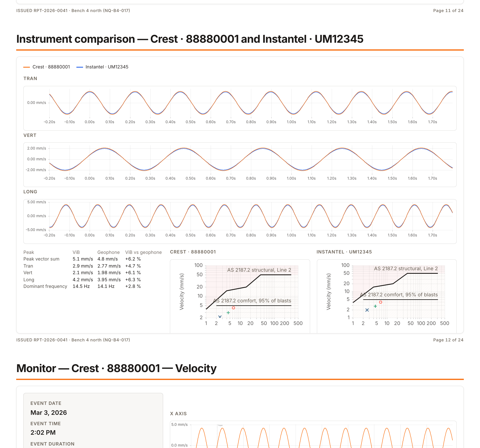Click the X AXIS chart label
The height and width of the screenshot is (448, 480).
(178, 414)
